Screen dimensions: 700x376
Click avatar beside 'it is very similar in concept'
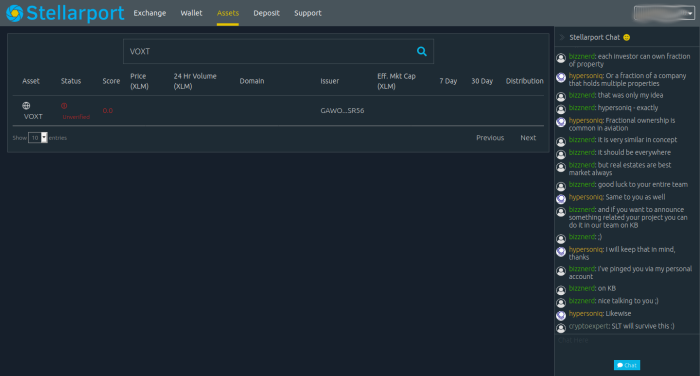tap(561, 142)
